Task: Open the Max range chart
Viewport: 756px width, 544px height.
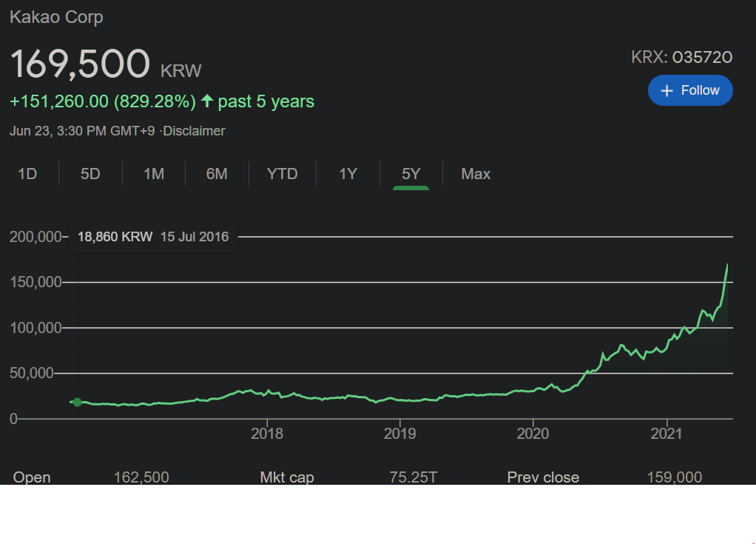Action: point(476,174)
